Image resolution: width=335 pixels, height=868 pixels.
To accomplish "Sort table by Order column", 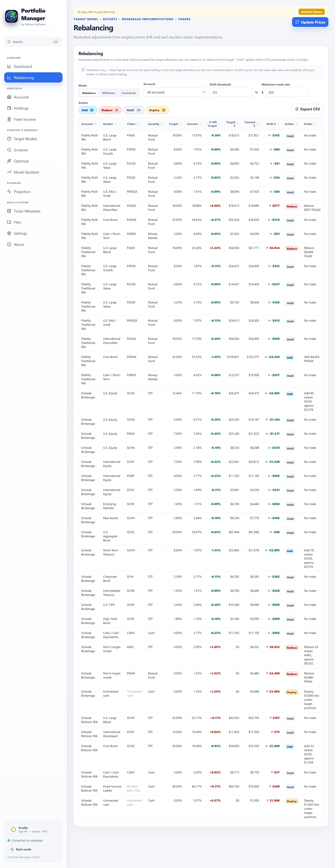I will (x=310, y=124).
